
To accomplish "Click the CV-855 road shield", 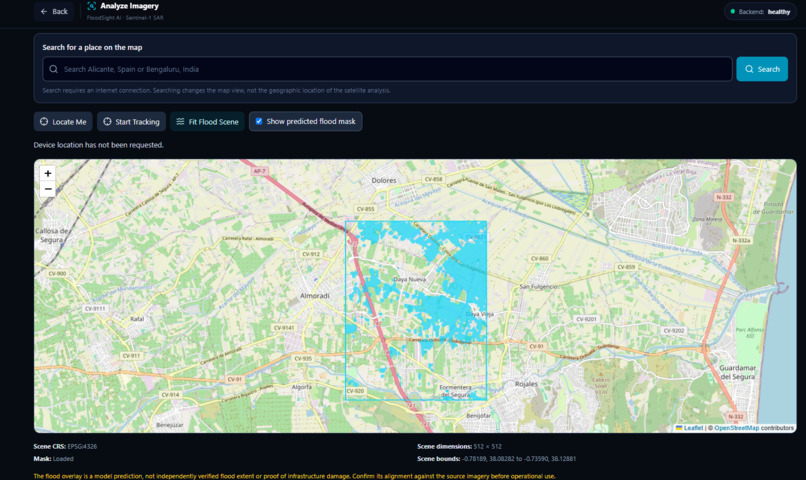I will [x=365, y=209].
